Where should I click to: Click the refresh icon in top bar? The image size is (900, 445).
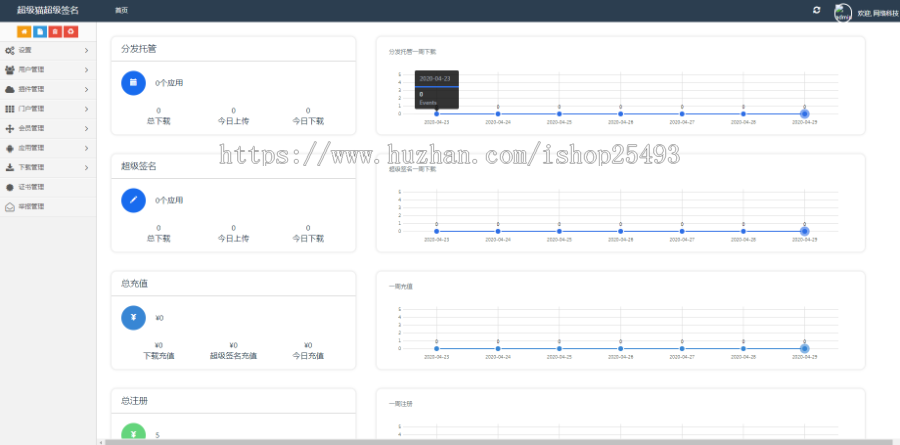tap(817, 10)
